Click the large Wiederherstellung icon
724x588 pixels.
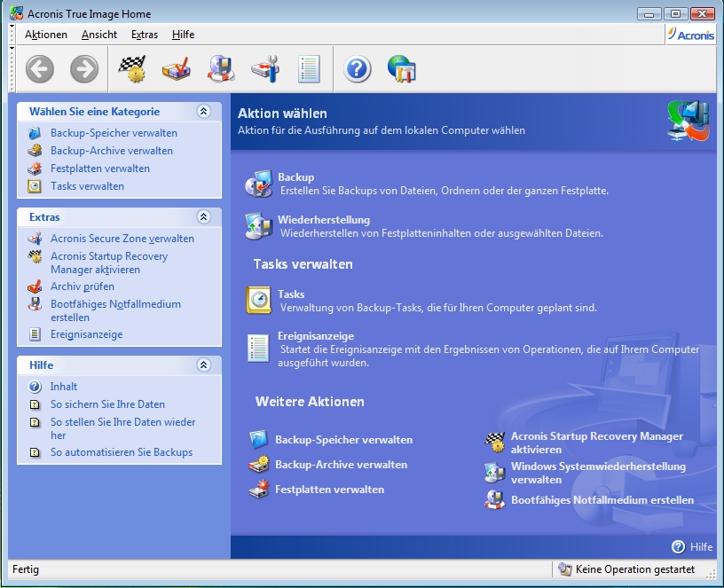[x=258, y=226]
